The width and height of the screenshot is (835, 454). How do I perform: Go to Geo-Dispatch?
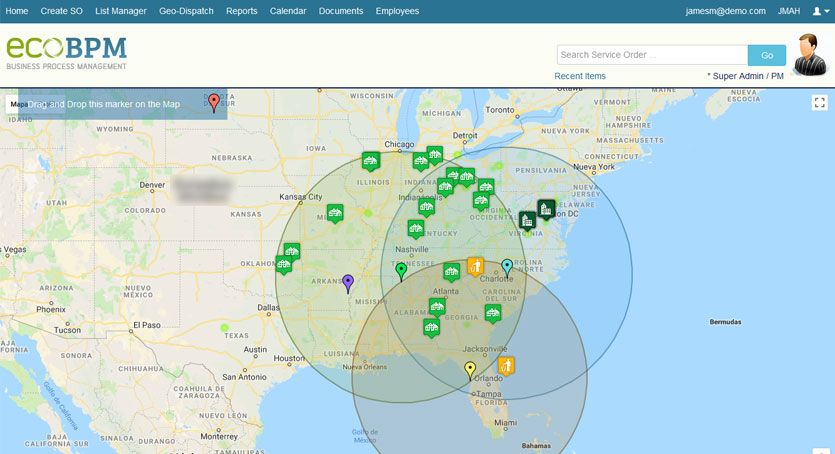pos(186,11)
